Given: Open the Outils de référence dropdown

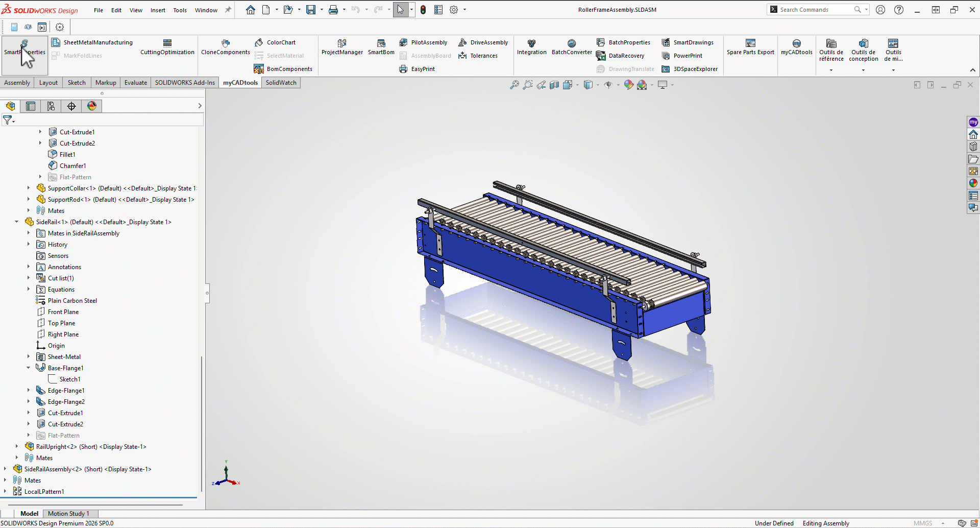Looking at the screenshot, I should [x=831, y=70].
